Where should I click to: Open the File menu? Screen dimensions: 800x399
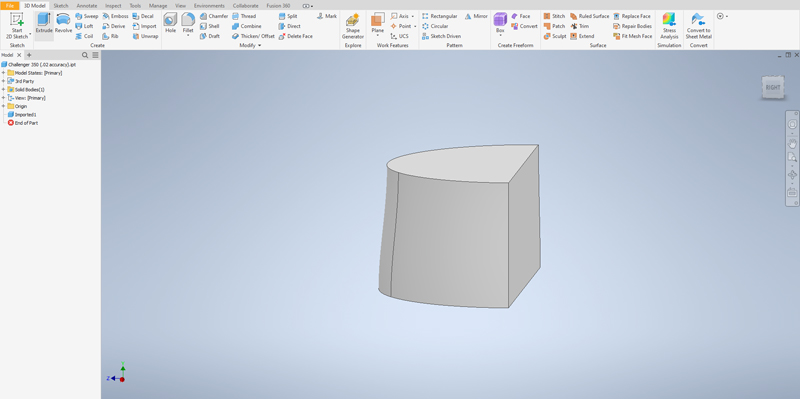[x=10, y=6]
